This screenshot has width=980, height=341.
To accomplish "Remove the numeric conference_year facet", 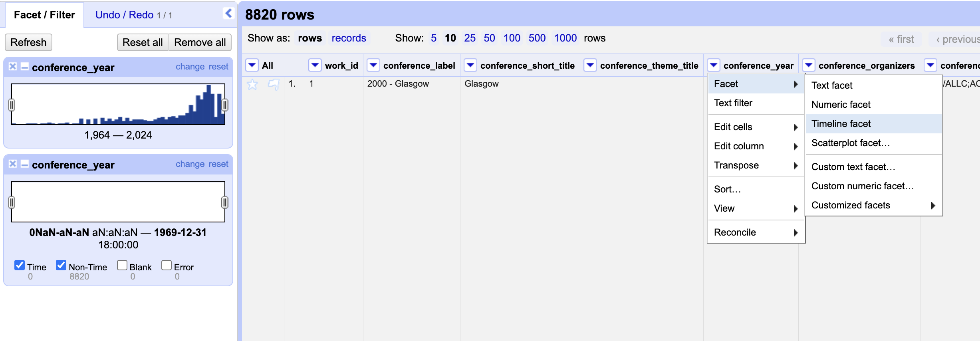I will (13, 66).
